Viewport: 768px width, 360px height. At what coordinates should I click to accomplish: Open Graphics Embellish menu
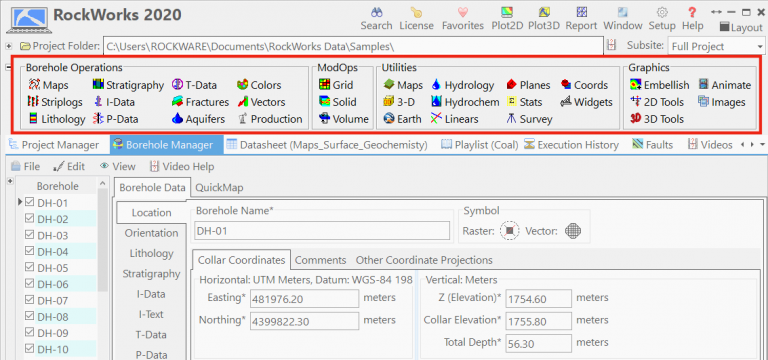point(659,85)
